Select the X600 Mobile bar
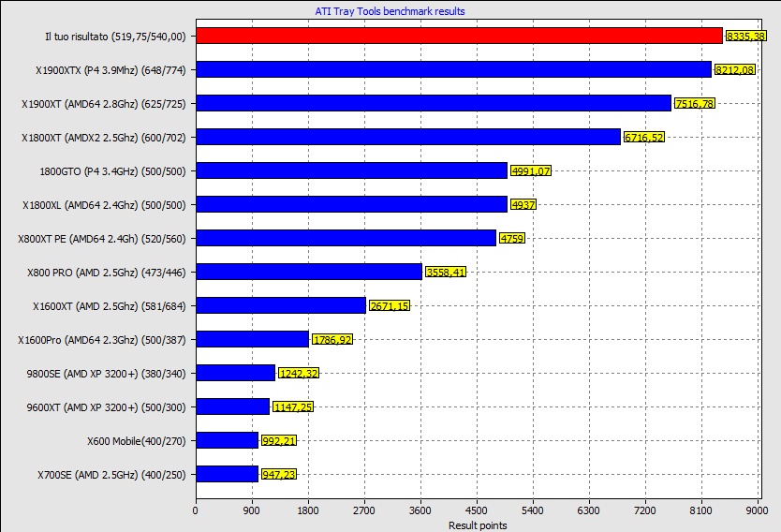The width and height of the screenshot is (781, 532). point(227,440)
